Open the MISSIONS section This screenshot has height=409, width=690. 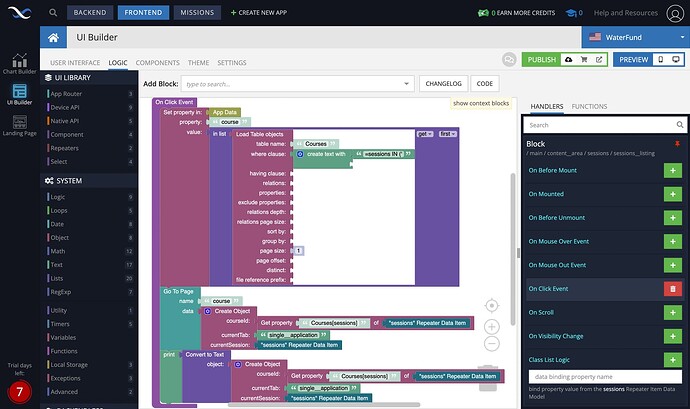point(197,13)
